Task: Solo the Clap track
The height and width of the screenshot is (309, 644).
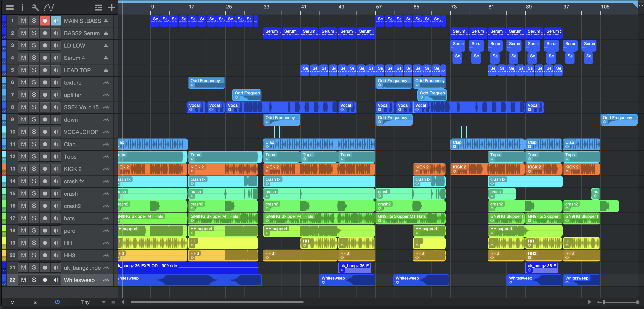Action: pyautogui.click(x=34, y=144)
